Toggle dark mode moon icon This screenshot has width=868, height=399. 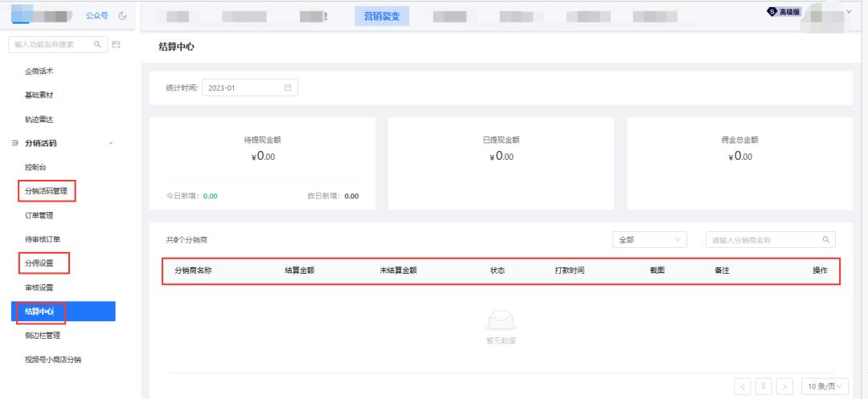pyautogui.click(x=123, y=16)
